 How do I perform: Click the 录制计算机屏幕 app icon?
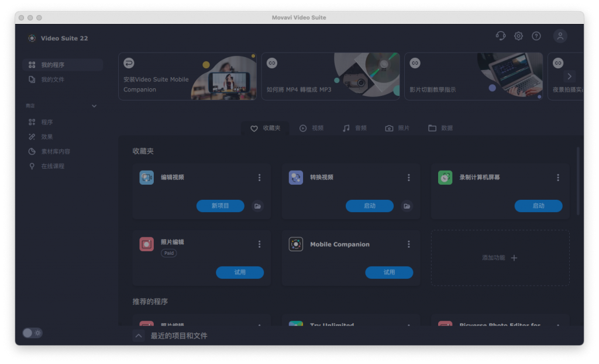pyautogui.click(x=445, y=178)
